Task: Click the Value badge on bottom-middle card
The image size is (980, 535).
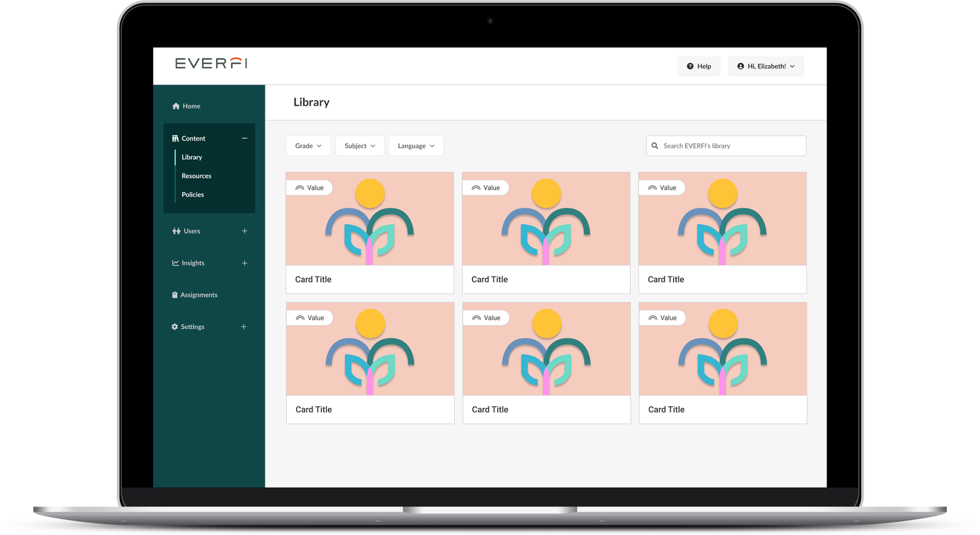Action: point(486,318)
